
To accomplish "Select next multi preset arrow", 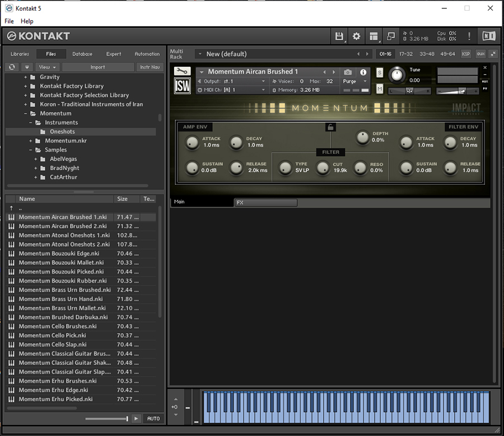I will coord(367,54).
